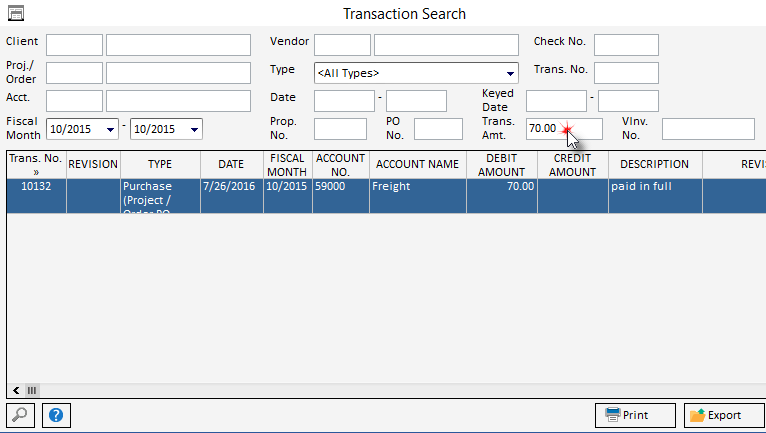Click the Trans. No. input field

click(x=626, y=73)
